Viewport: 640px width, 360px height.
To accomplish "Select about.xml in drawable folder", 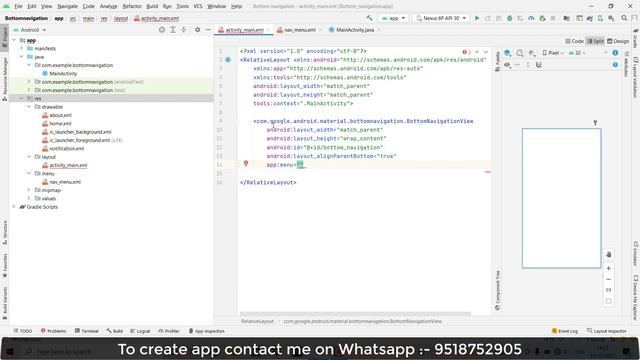I will click(x=60, y=115).
